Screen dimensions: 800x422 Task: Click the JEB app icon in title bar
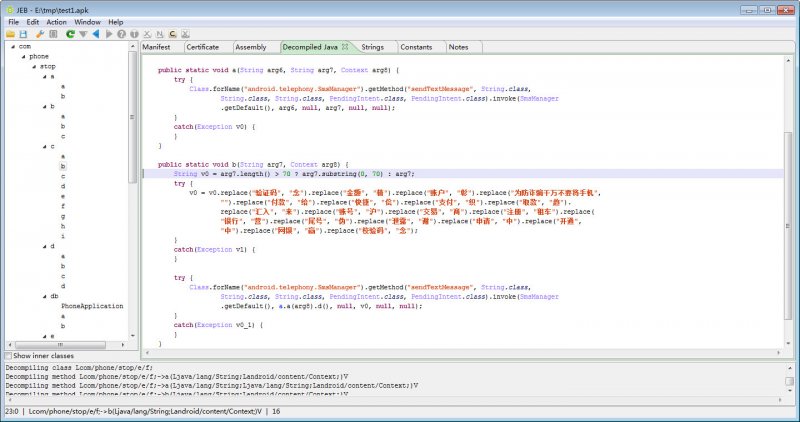click(x=10, y=10)
